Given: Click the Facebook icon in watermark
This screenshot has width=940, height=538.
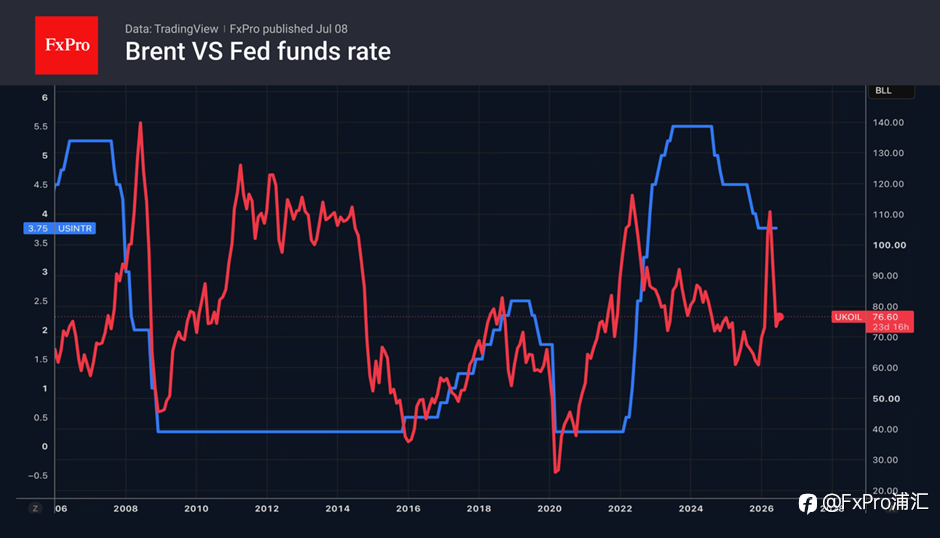Looking at the screenshot, I should 808,503.
